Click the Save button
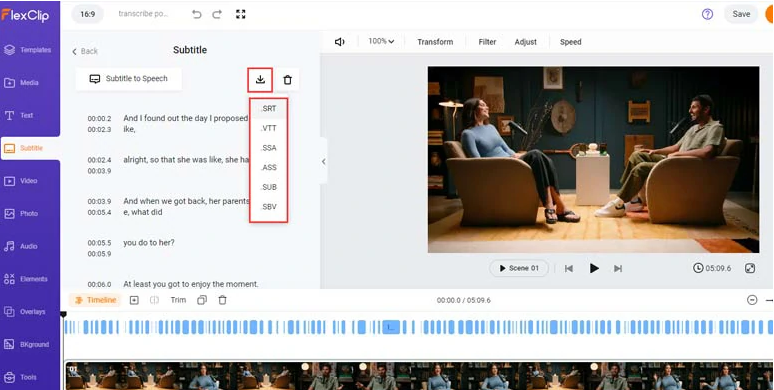The height and width of the screenshot is (390, 774). tap(741, 14)
